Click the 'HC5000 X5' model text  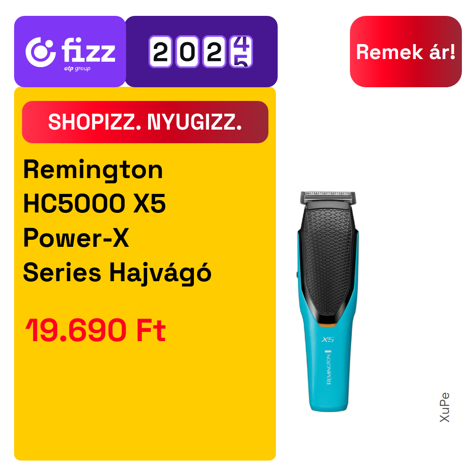[x=95, y=203]
